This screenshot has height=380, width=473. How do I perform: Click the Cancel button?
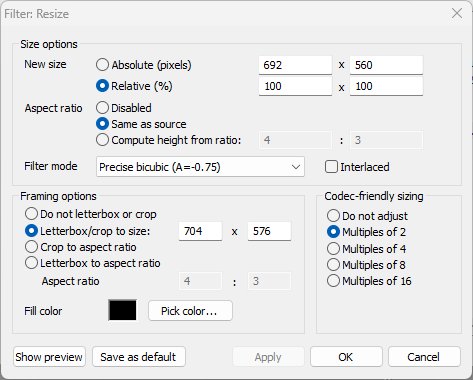(424, 357)
